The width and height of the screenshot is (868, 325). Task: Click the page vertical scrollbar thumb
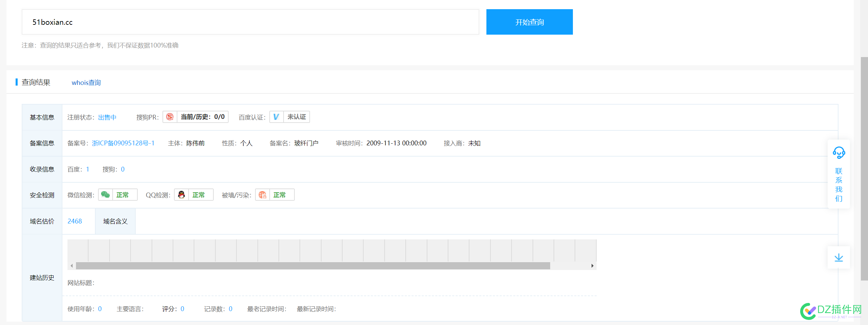point(864,169)
